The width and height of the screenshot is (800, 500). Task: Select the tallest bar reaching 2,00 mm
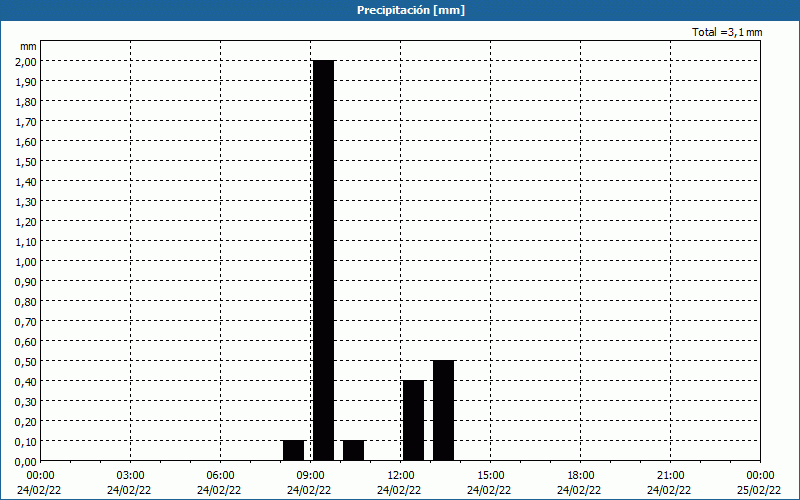(x=323, y=260)
